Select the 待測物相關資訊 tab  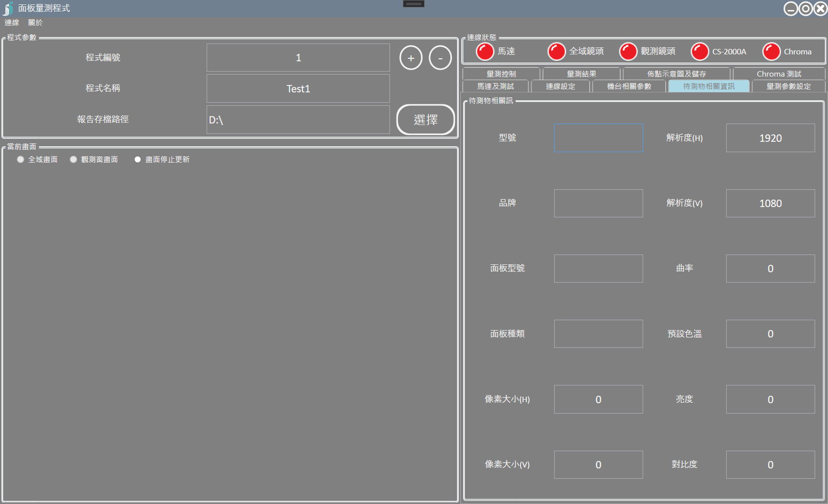click(x=709, y=86)
